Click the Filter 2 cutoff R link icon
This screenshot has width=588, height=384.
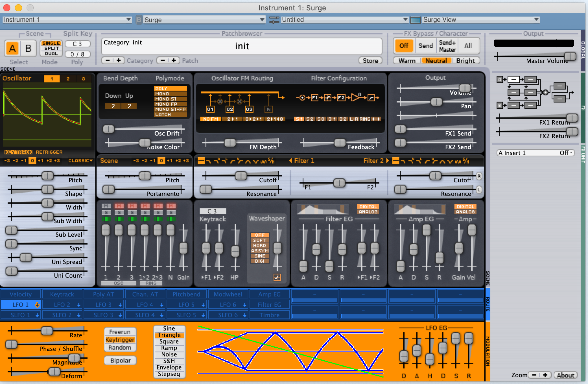pos(479,176)
